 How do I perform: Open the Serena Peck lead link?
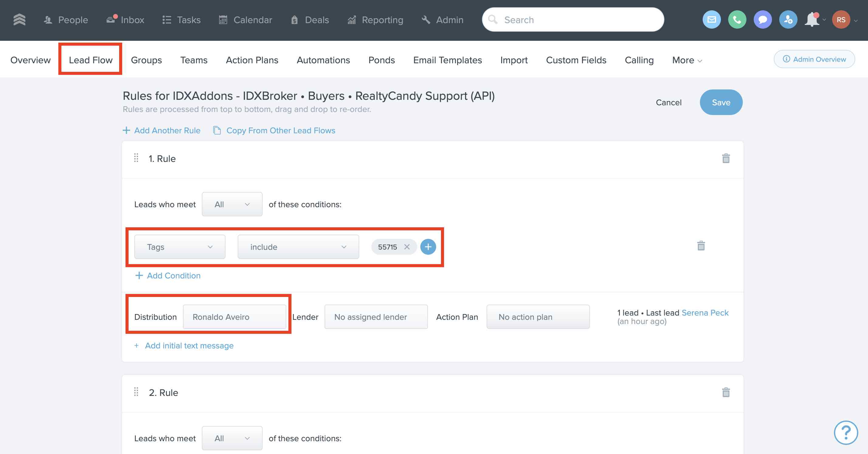704,313
